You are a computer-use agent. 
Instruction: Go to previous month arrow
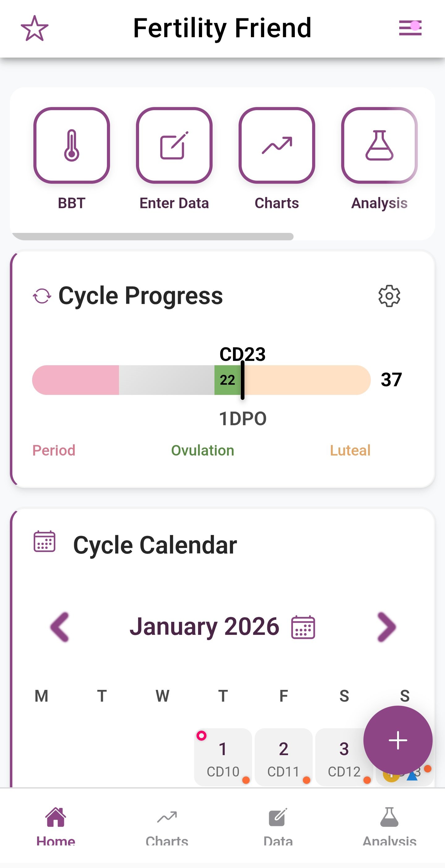[x=60, y=627]
